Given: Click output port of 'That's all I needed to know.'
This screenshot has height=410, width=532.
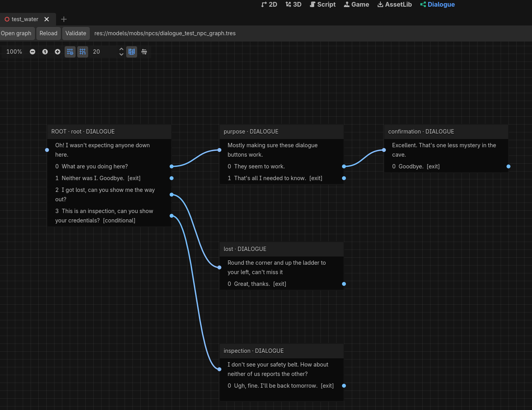Looking at the screenshot, I should pos(344,178).
